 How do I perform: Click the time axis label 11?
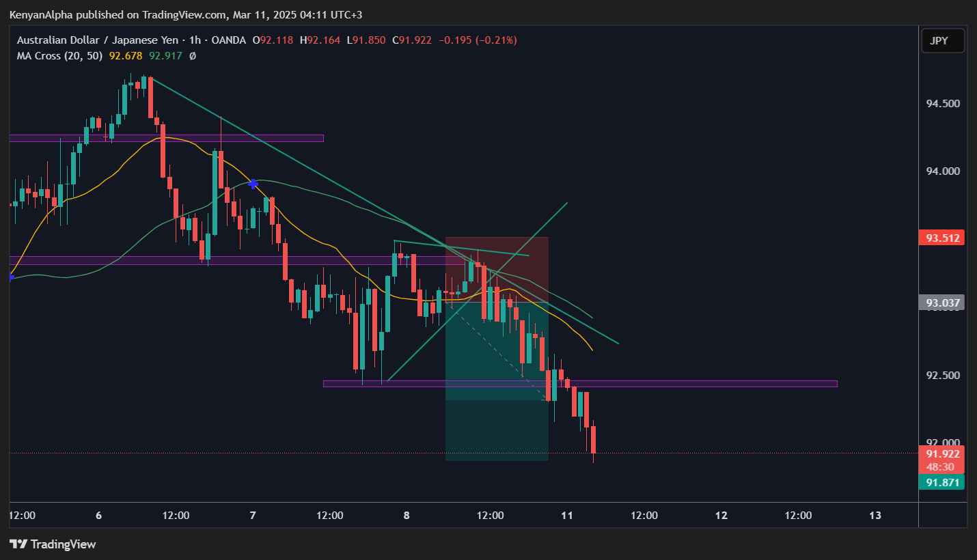coord(567,516)
